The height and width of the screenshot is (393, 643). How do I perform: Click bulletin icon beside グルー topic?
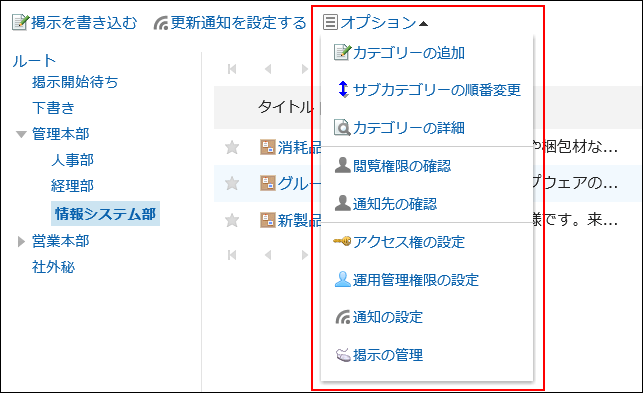tap(268, 183)
